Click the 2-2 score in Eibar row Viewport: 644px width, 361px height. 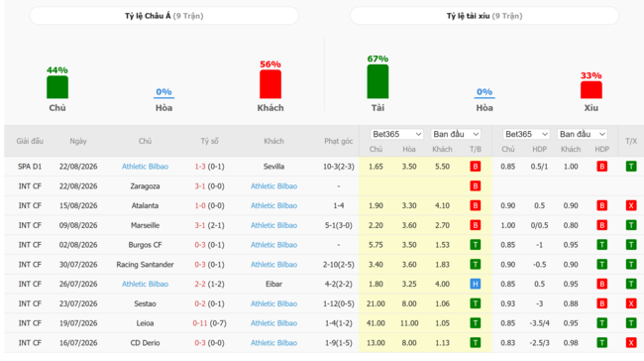pos(200,284)
